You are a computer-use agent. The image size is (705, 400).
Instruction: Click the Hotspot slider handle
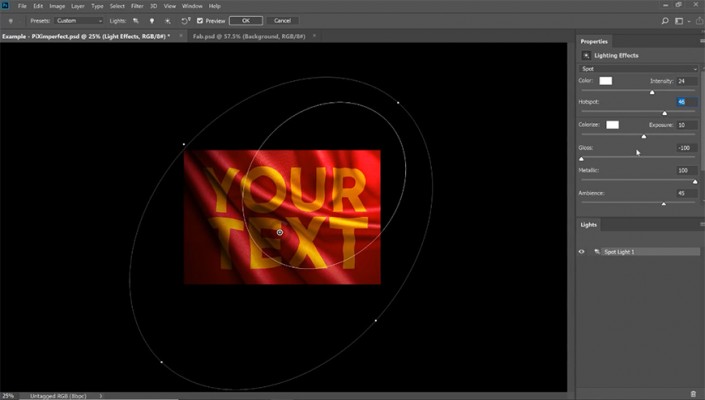point(665,113)
